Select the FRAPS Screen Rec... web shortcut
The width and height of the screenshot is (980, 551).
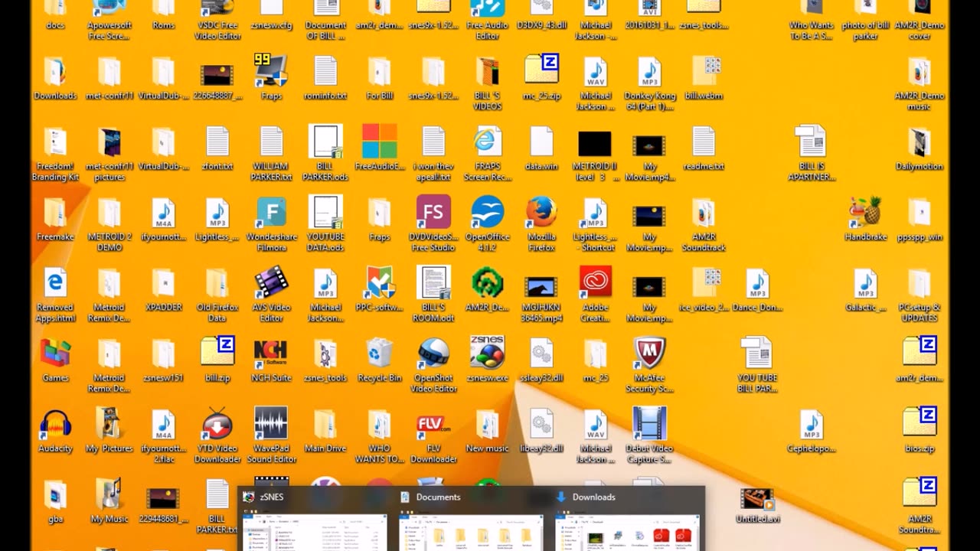point(487,143)
